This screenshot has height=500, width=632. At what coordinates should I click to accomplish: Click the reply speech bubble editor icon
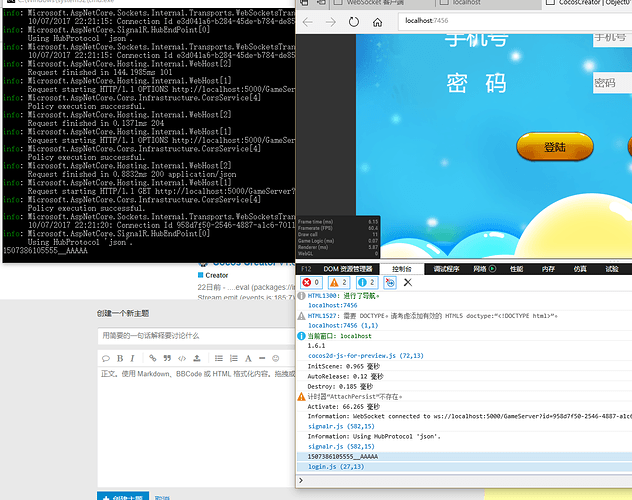(106, 358)
